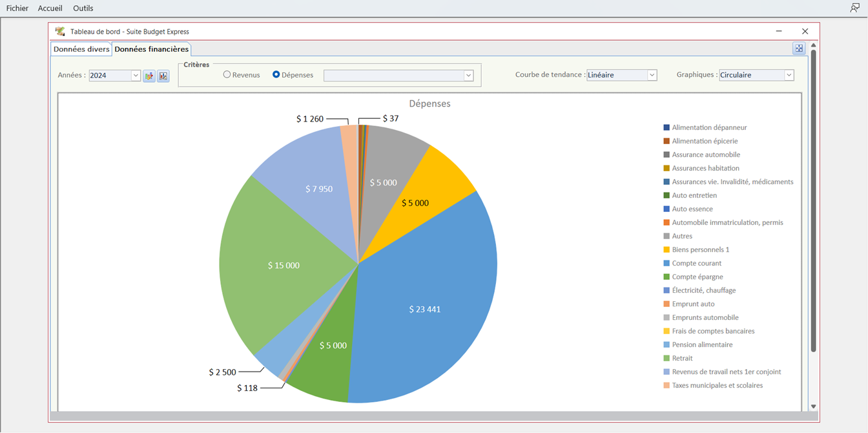868x433 pixels.
Task: Expand the Courbe de tendance dropdown
Action: tap(652, 75)
